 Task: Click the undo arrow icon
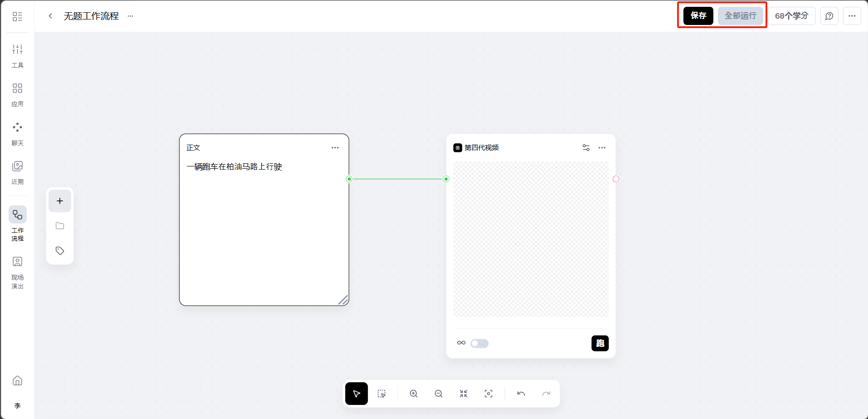tap(521, 394)
